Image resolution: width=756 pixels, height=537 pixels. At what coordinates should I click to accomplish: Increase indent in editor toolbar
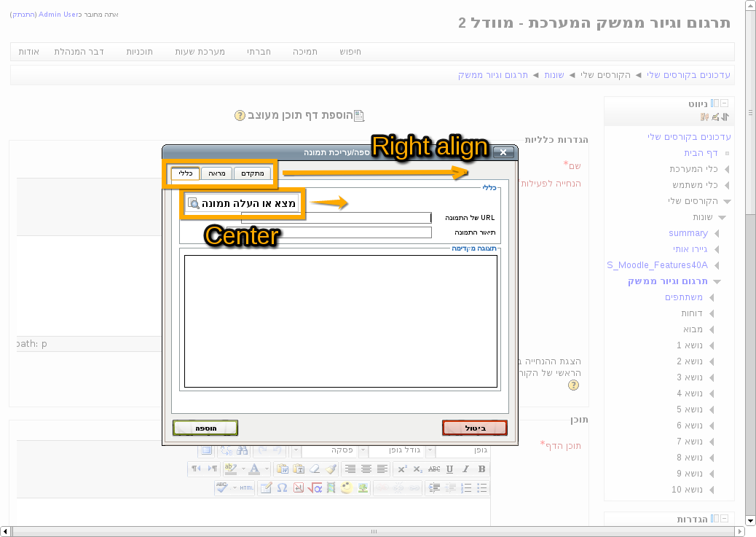click(434, 488)
